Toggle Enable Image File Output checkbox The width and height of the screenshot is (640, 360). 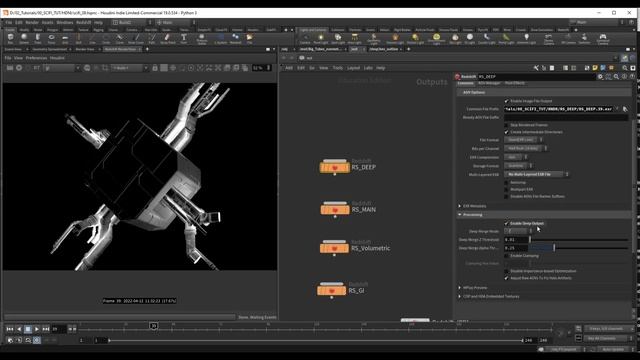(507, 101)
